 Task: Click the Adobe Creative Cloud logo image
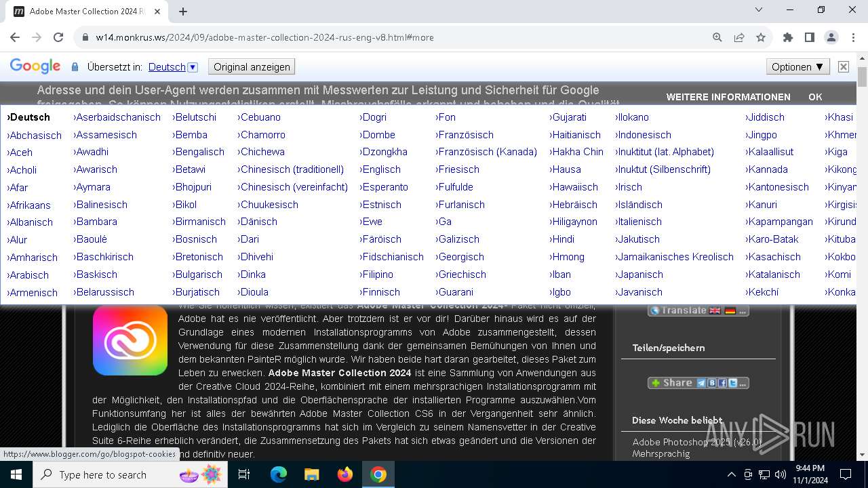(130, 340)
